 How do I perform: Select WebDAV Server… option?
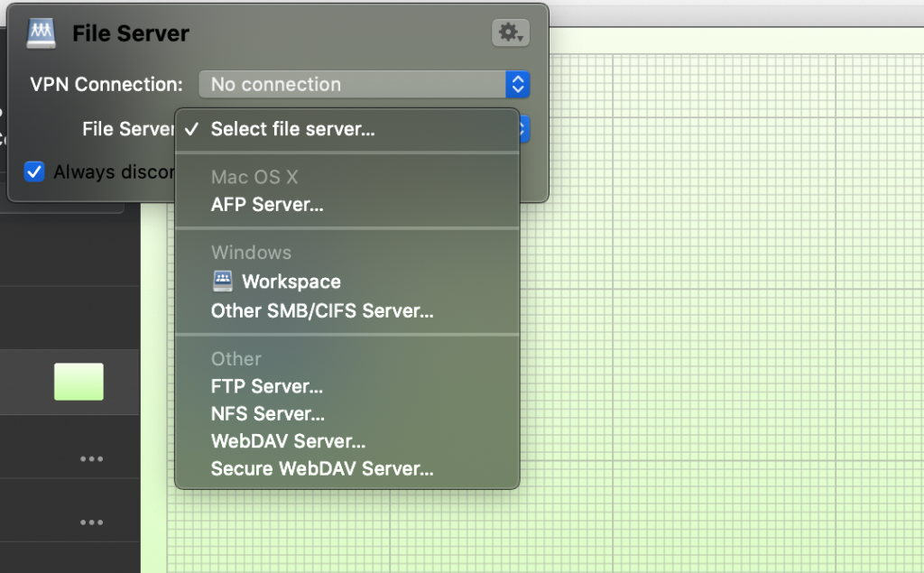click(347, 441)
